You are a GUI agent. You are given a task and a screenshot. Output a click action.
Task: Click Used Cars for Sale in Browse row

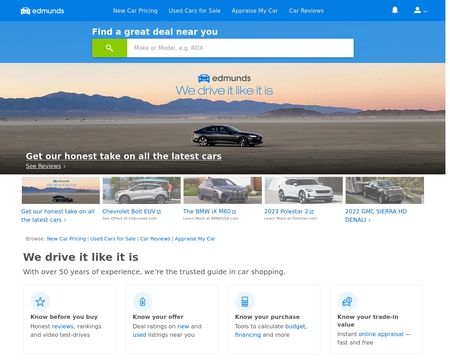pos(113,239)
